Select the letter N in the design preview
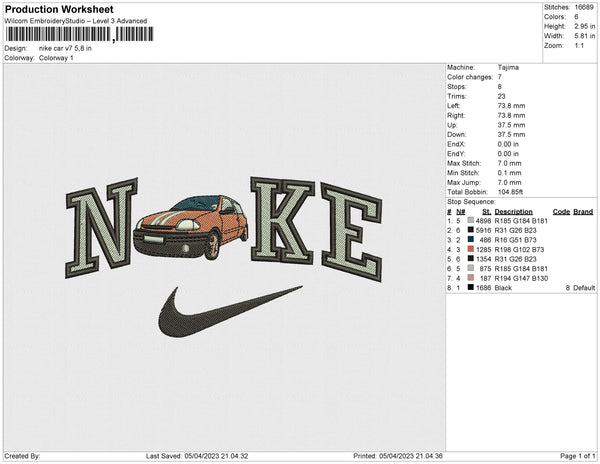The width and height of the screenshot is (600, 464). coord(101,228)
